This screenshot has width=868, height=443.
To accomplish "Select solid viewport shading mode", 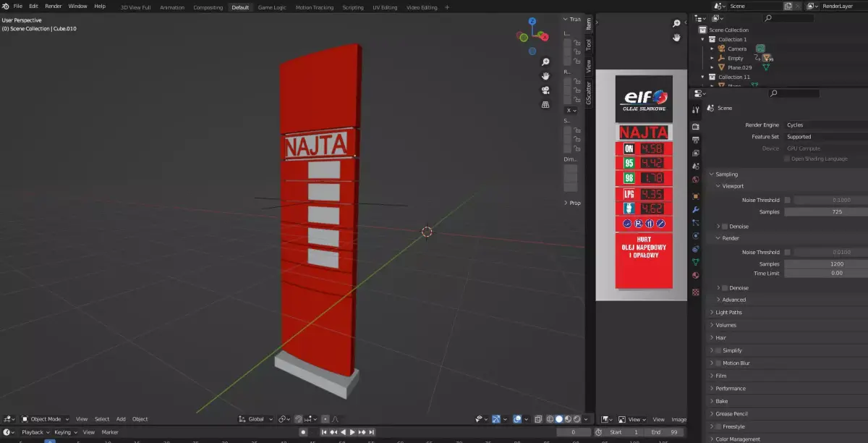I will coord(558,419).
